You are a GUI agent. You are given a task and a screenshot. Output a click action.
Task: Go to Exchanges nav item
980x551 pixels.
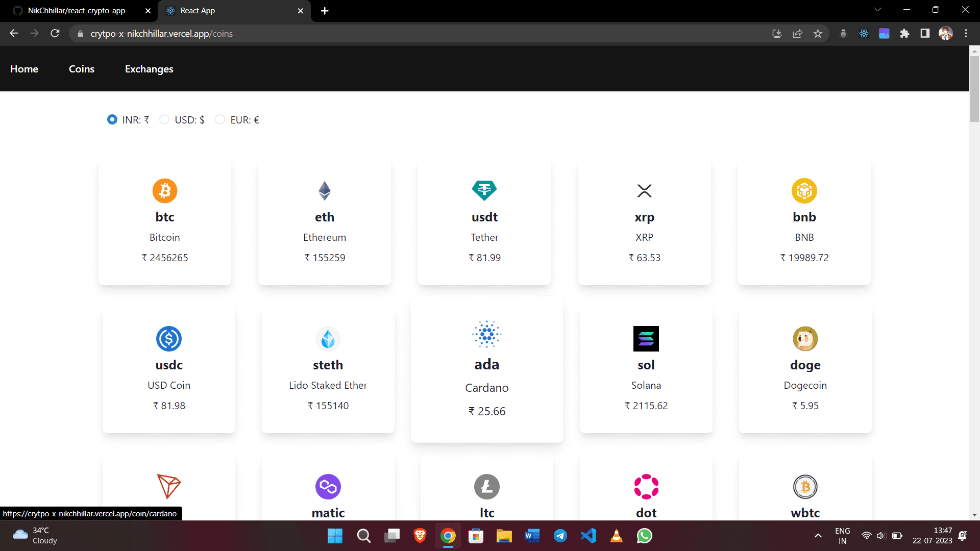[x=149, y=69]
